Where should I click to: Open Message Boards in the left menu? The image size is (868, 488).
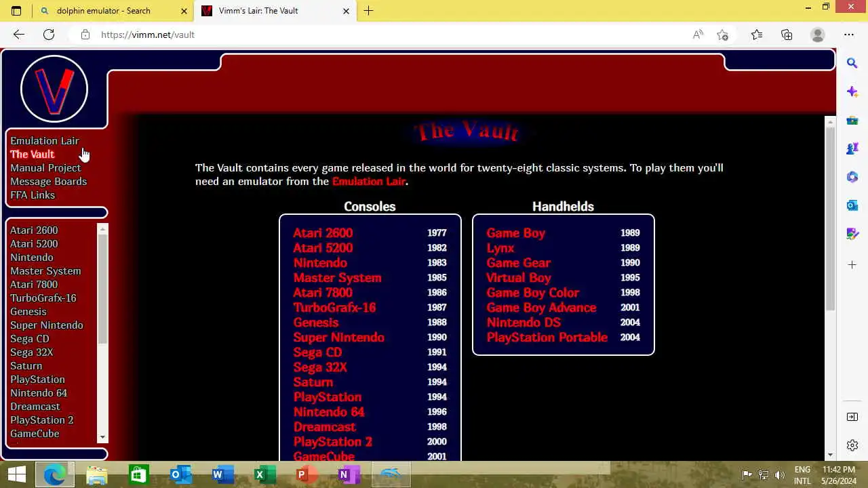click(x=49, y=181)
